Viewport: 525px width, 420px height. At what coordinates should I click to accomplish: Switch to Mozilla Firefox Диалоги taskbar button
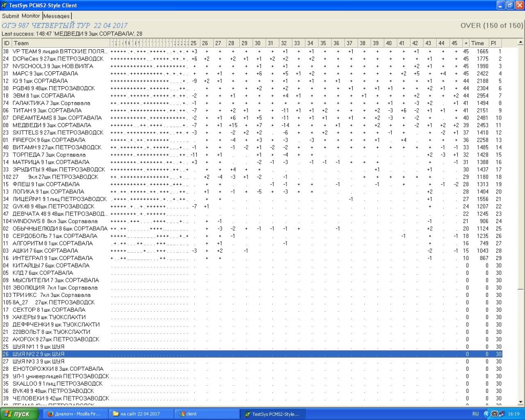pos(76,414)
